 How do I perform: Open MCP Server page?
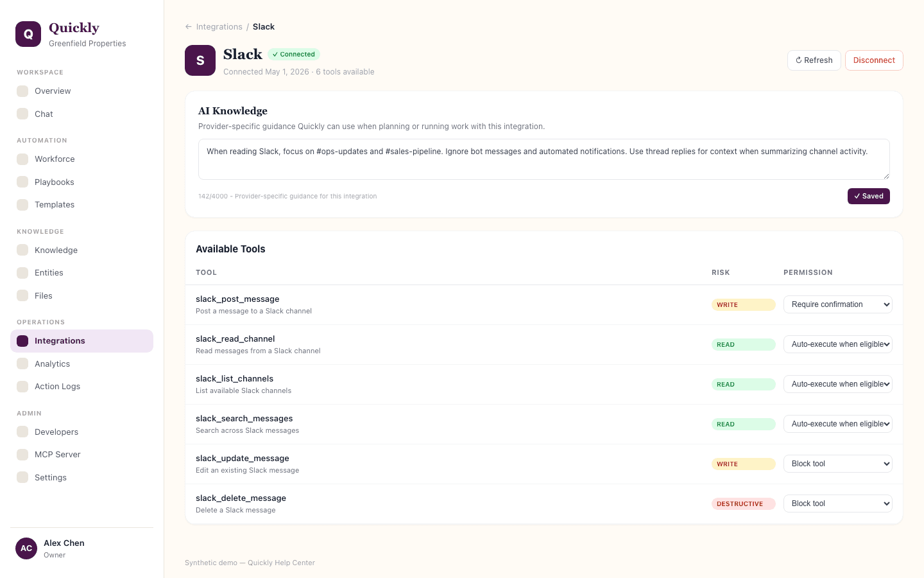81,455
